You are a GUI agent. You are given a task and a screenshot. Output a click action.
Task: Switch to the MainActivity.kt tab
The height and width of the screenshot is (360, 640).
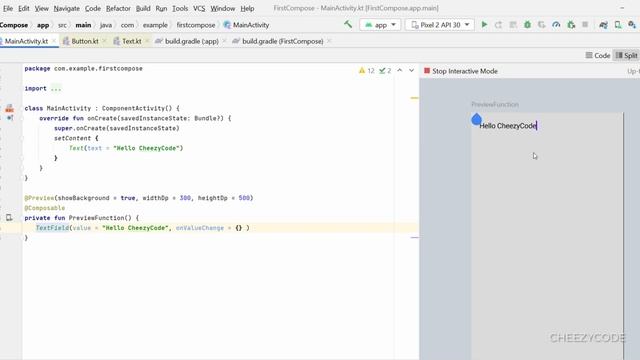pos(26,41)
